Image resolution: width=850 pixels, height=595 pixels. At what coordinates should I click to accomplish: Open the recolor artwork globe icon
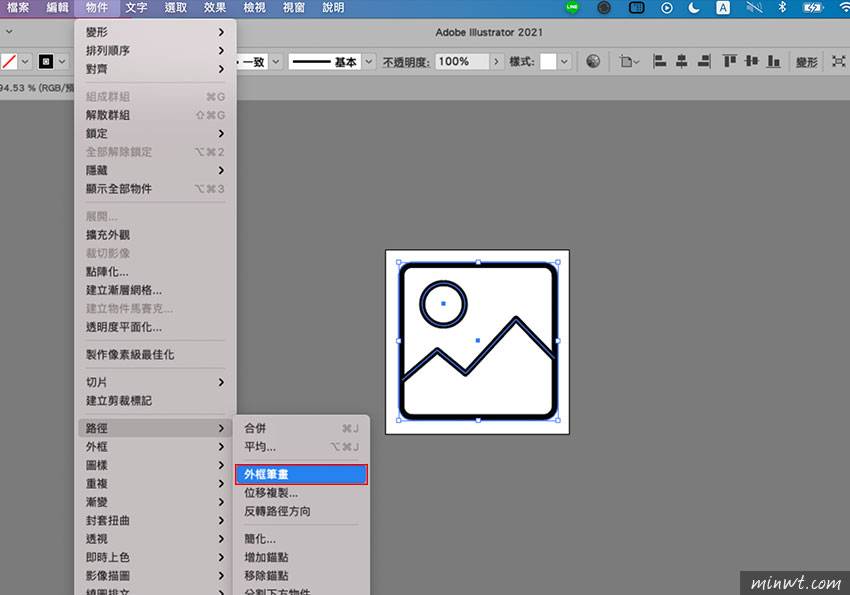pyautogui.click(x=593, y=62)
